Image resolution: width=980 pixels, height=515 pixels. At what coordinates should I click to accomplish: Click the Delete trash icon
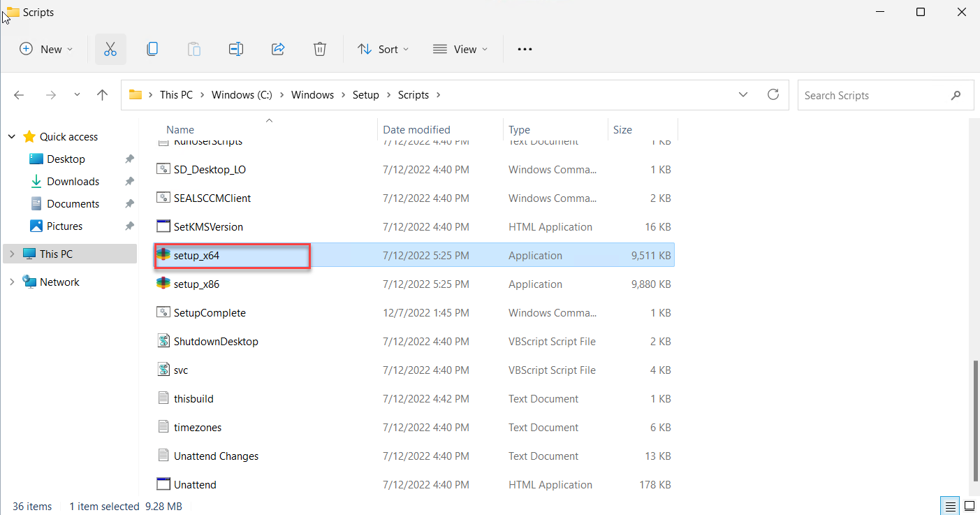[x=319, y=49]
